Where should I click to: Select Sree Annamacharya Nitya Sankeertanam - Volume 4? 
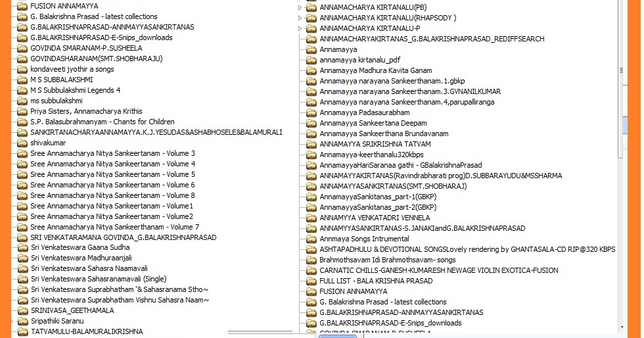click(x=112, y=164)
